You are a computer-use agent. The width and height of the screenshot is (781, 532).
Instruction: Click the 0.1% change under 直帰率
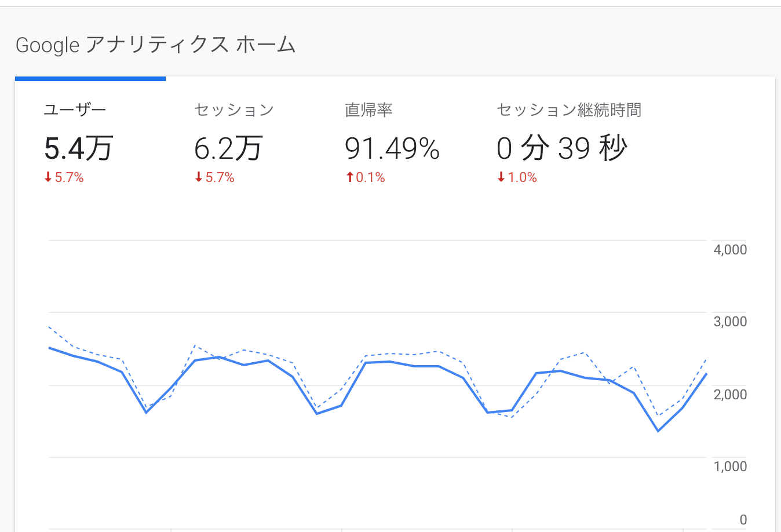(x=370, y=177)
